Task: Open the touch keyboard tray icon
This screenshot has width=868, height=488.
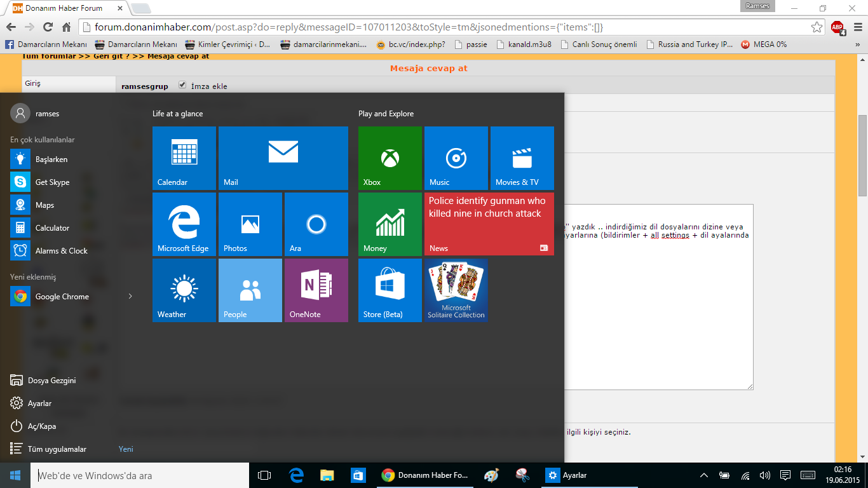Action: (808, 475)
